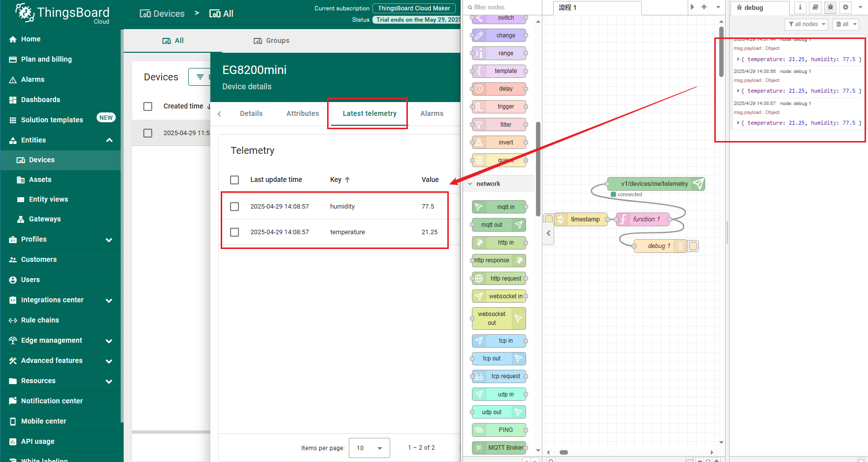The height and width of the screenshot is (462, 868).
Task: Click ThingsBoard logo in the header
Action: [x=62, y=13]
